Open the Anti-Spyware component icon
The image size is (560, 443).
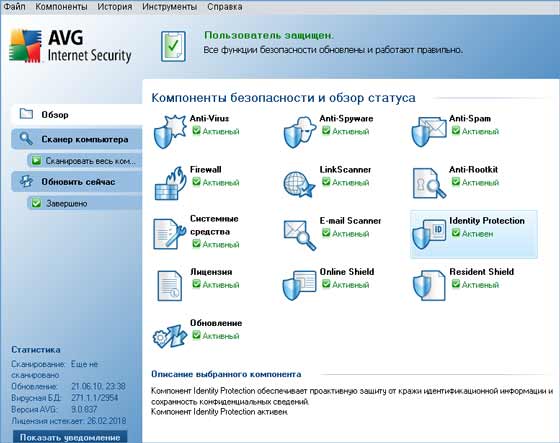[x=300, y=132]
